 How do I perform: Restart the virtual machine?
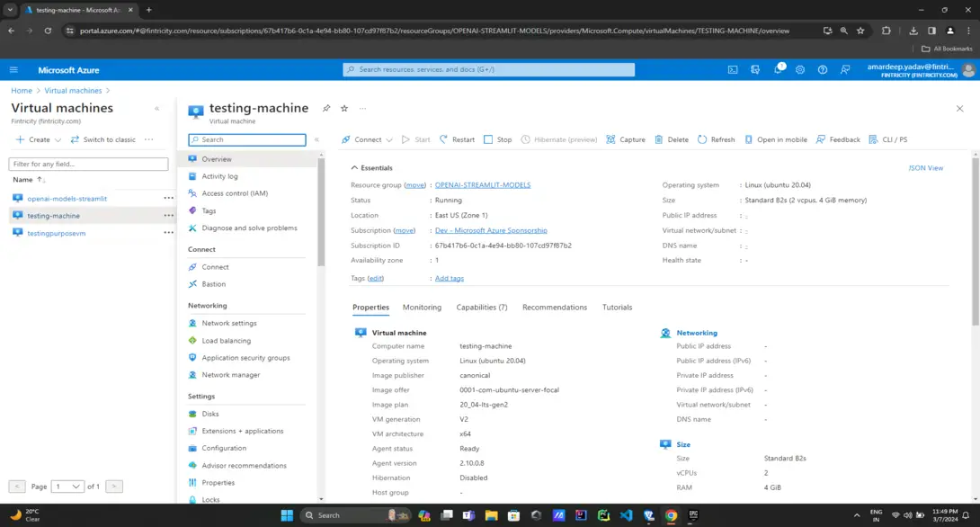457,139
